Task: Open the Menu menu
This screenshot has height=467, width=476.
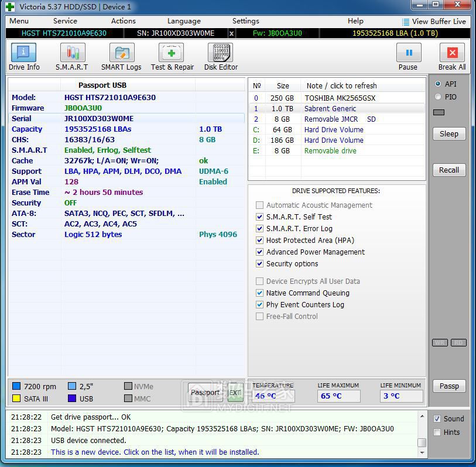Action: (19, 21)
